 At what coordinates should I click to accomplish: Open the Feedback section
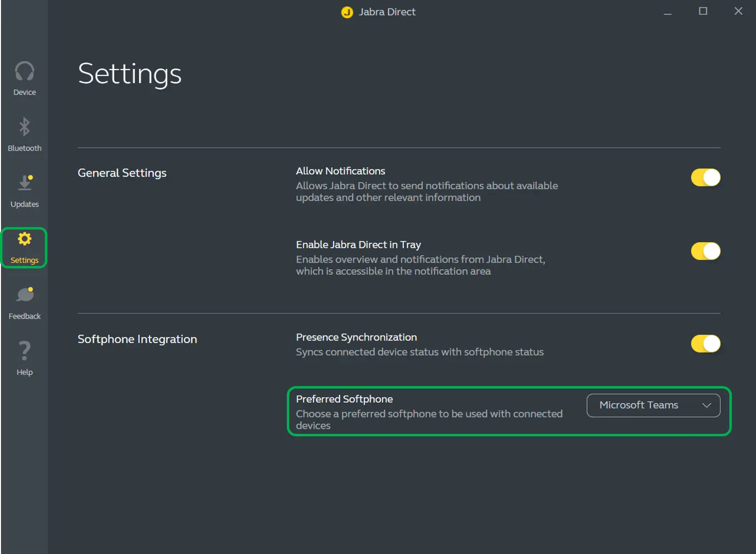point(24,301)
